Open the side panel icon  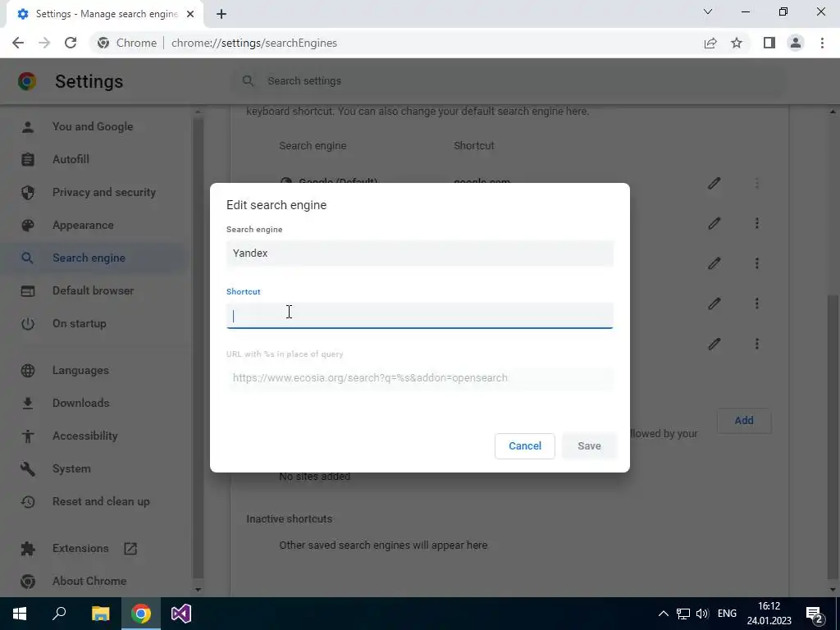tap(769, 43)
